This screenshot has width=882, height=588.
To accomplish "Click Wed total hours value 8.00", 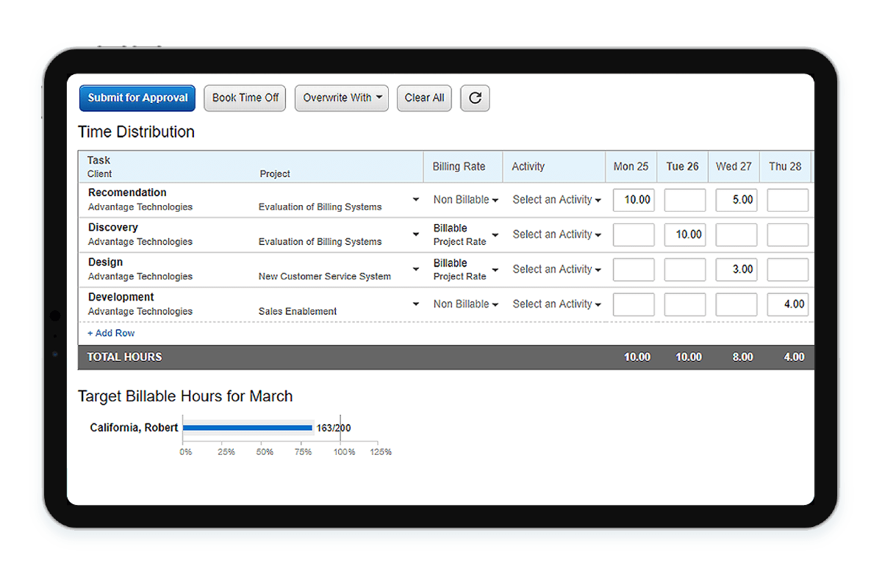I will (x=742, y=357).
